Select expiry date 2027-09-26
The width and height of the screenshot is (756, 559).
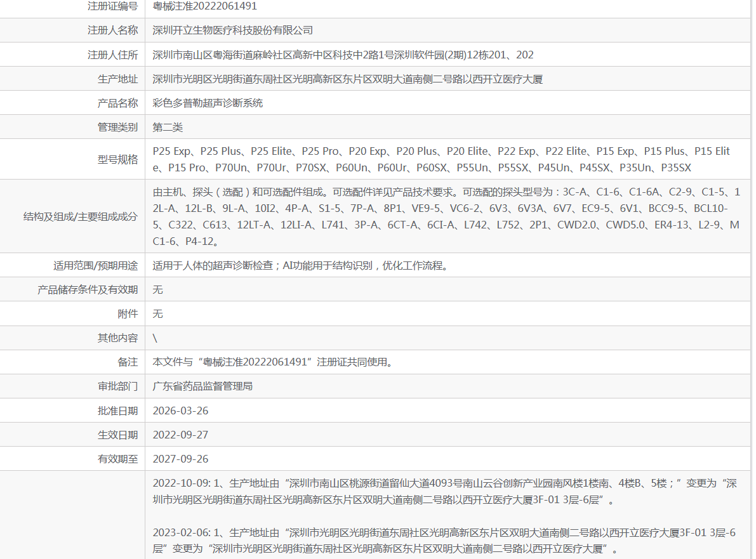(x=180, y=459)
